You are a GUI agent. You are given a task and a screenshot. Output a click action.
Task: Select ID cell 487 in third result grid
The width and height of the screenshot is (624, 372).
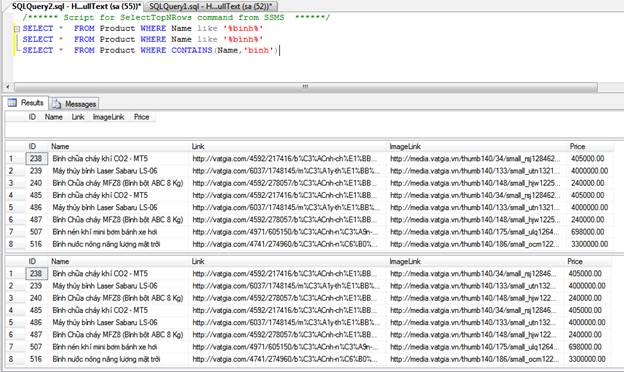coord(36,335)
